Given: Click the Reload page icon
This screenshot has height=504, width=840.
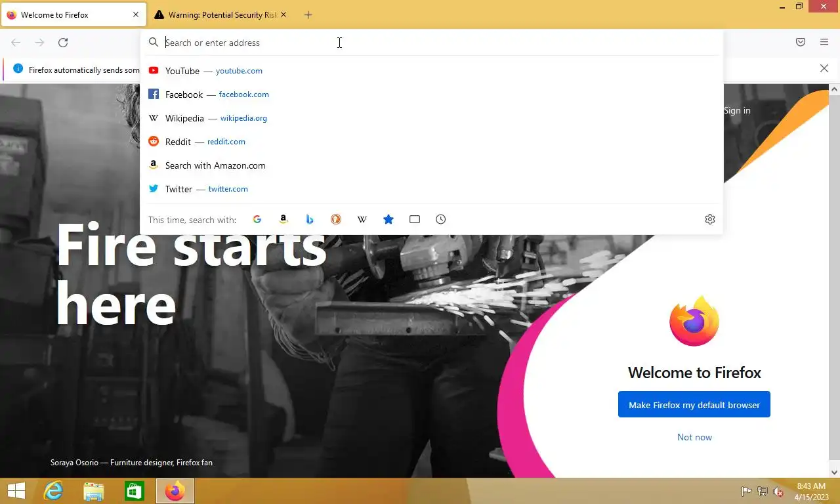Looking at the screenshot, I should coord(63,43).
